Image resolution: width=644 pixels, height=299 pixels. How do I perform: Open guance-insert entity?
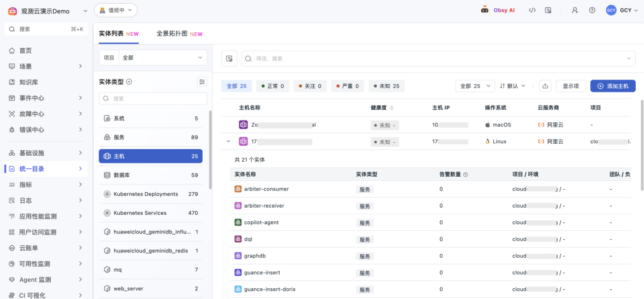pyautogui.click(x=263, y=272)
